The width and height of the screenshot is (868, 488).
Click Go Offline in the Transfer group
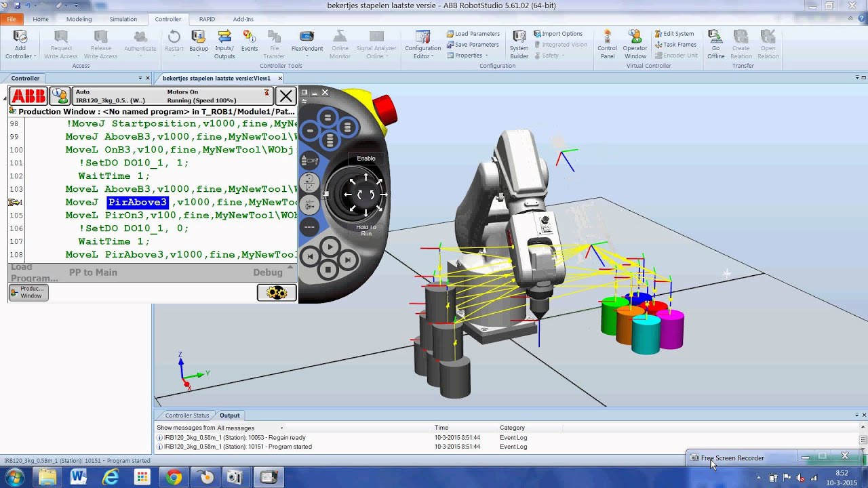pyautogui.click(x=715, y=45)
